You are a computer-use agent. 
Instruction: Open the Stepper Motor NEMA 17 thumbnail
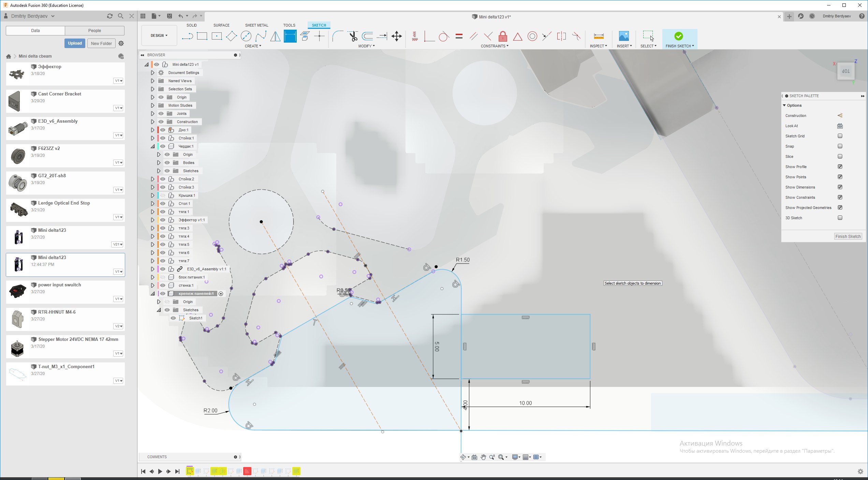coord(18,347)
